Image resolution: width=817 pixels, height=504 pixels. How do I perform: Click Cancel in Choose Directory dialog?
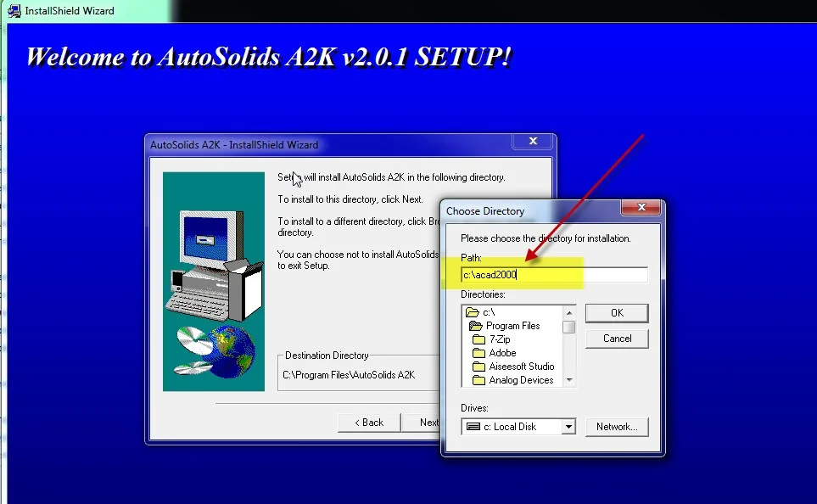point(617,339)
